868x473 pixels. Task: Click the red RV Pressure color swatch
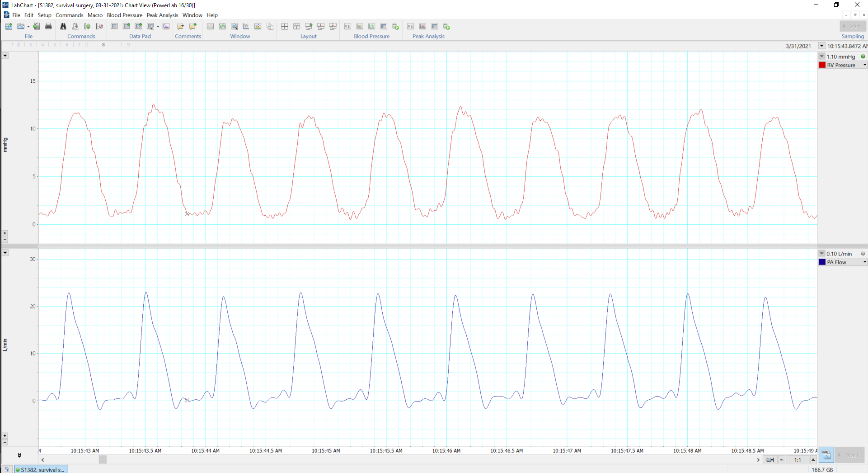pos(822,65)
